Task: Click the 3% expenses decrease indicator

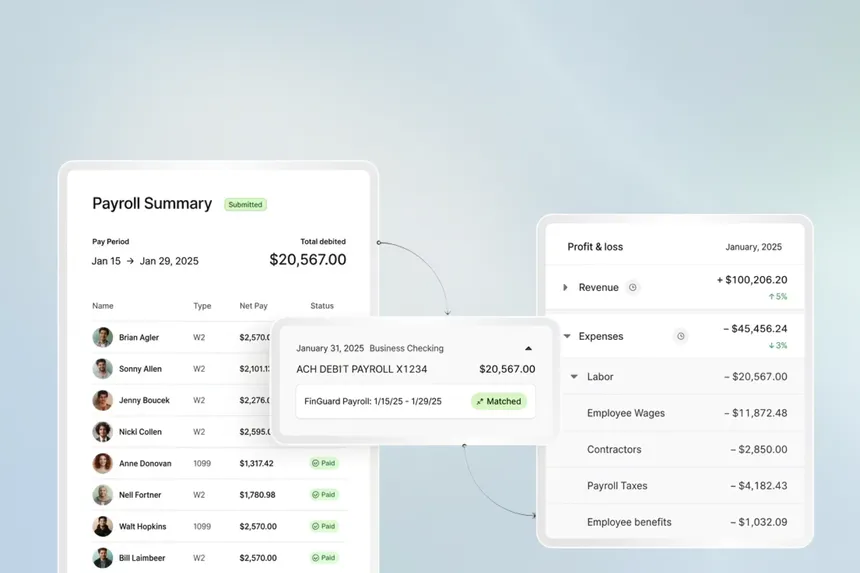Action: click(x=778, y=345)
